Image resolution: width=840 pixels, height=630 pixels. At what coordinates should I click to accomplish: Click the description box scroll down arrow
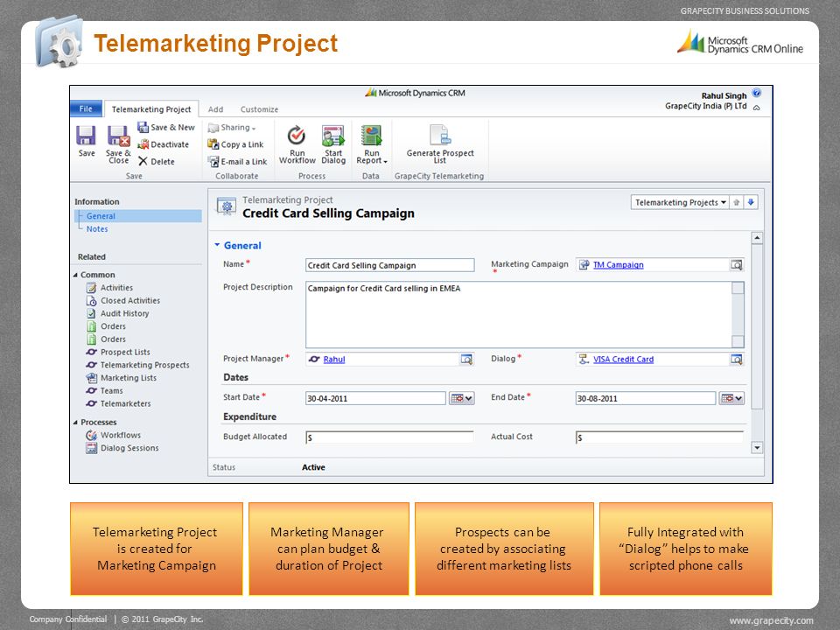click(x=738, y=341)
